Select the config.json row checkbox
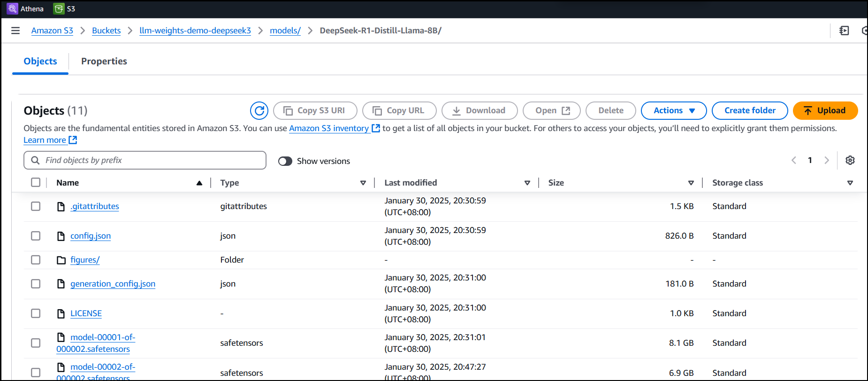The height and width of the screenshot is (381, 868). click(x=36, y=236)
